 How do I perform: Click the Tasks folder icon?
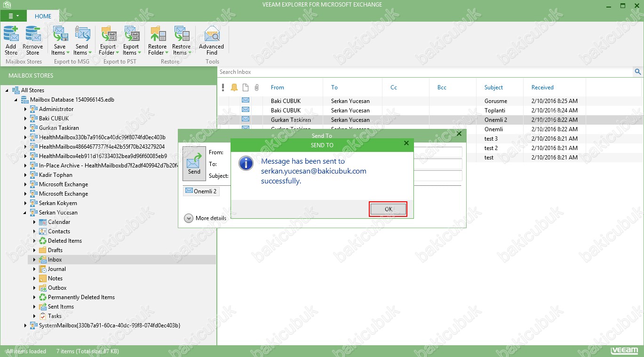43,316
